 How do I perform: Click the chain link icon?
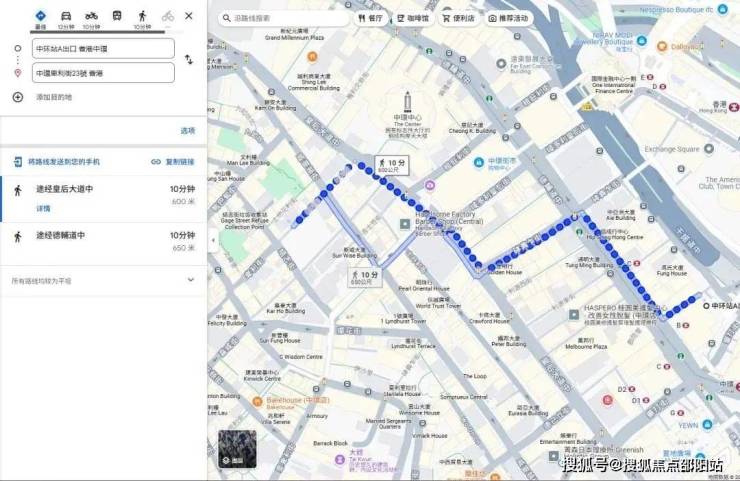coord(156,162)
